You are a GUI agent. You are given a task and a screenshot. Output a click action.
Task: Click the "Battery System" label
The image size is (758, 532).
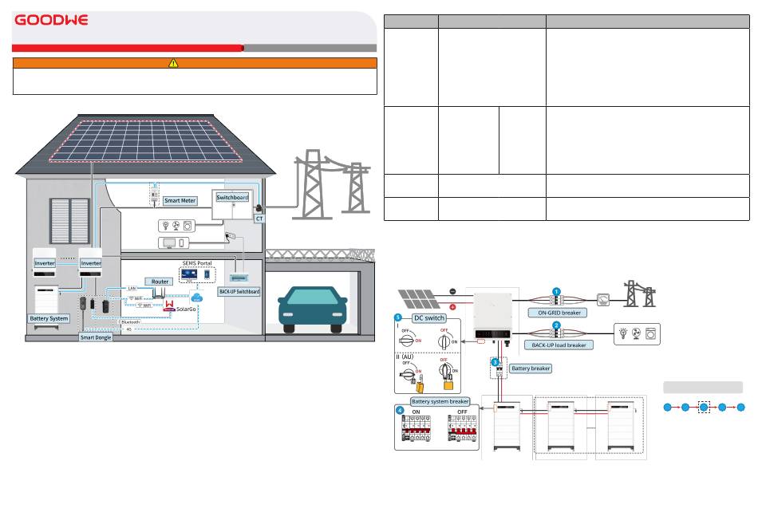point(49,318)
